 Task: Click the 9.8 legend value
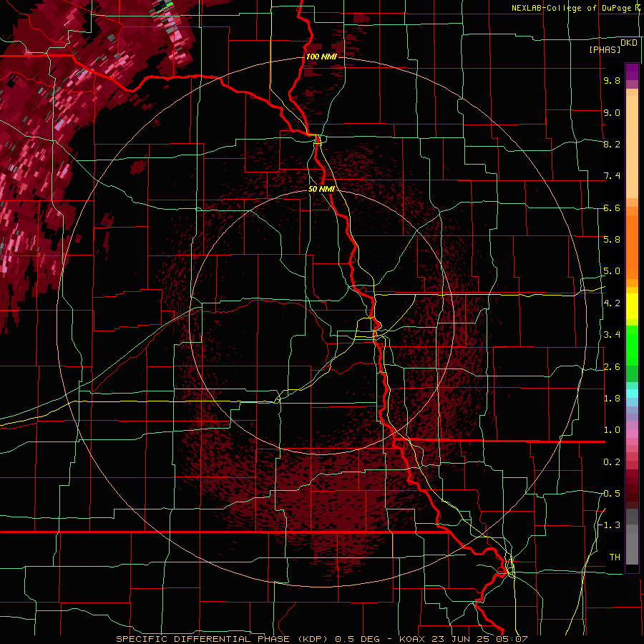pyautogui.click(x=612, y=80)
